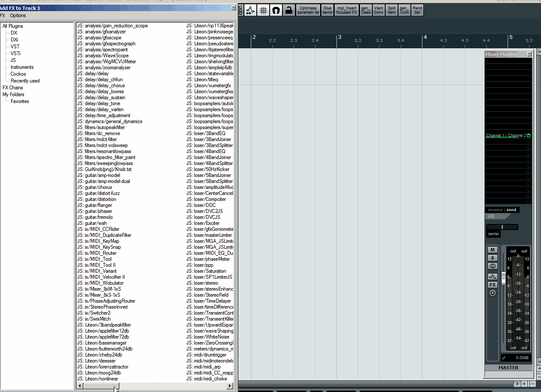This screenshot has height=392, width=541.
Task: Select DXi category in plugin tree
Action: tap(15, 40)
